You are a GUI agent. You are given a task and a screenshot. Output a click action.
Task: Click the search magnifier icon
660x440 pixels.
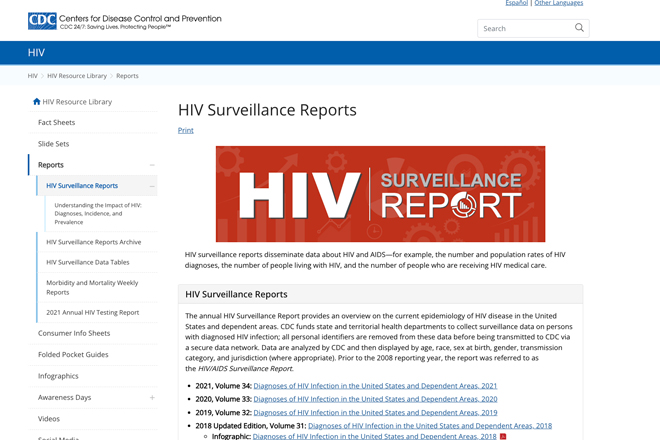click(579, 28)
